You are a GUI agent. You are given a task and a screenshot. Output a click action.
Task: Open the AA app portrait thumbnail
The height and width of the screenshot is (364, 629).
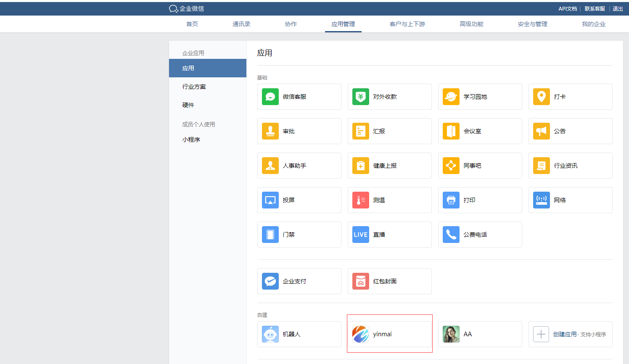[x=451, y=334]
